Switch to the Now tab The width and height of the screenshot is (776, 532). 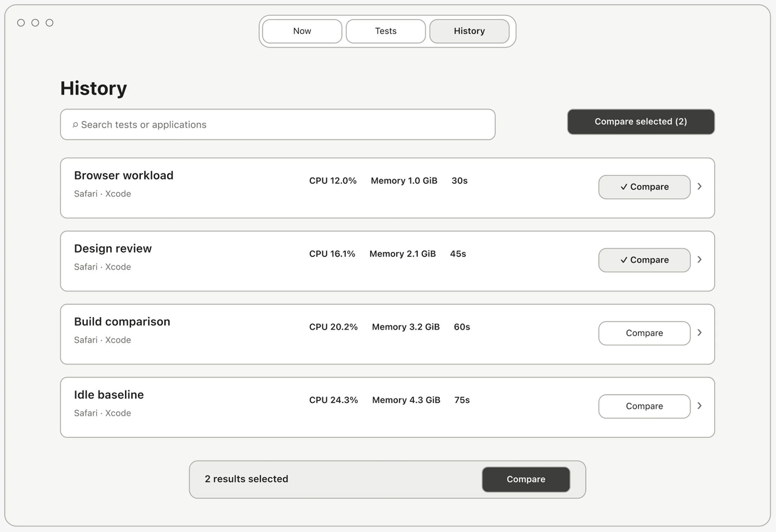click(x=302, y=31)
